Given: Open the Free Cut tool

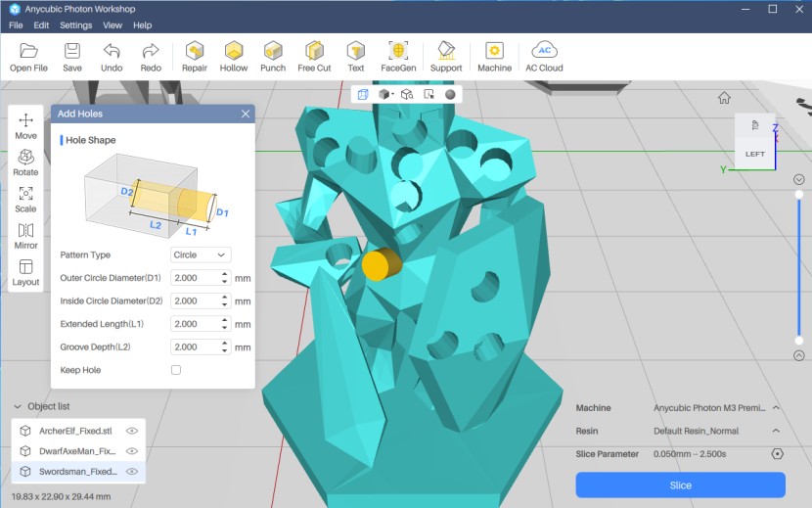Looking at the screenshot, I should [314, 57].
